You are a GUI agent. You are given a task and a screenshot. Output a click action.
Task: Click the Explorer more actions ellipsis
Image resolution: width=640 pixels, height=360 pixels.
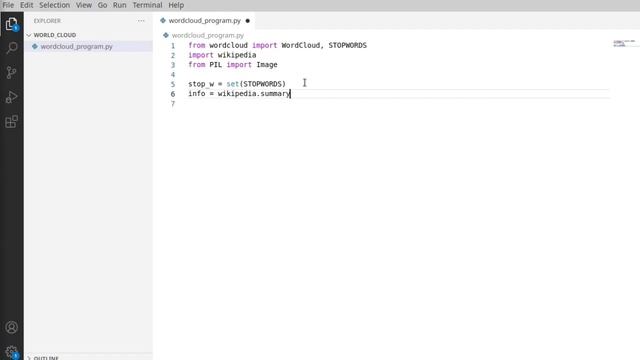click(x=141, y=21)
